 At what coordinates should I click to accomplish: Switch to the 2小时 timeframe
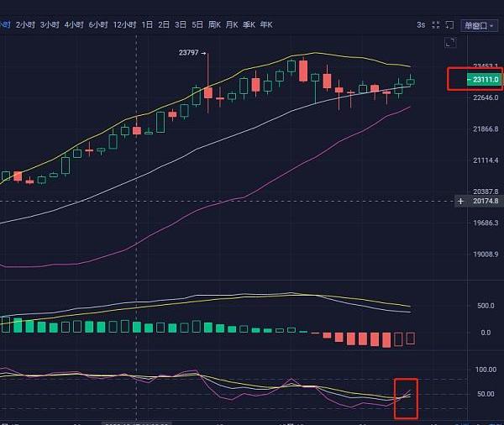(x=27, y=25)
